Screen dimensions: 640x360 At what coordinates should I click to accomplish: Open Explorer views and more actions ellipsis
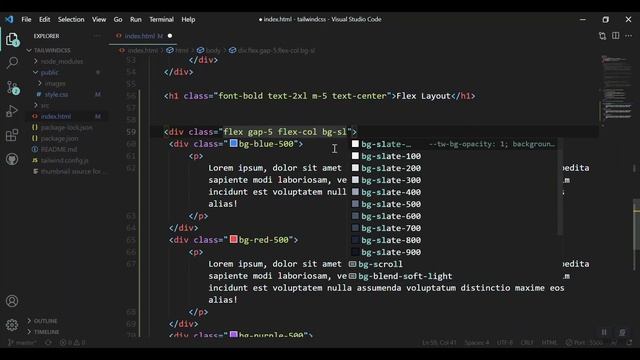click(x=97, y=36)
